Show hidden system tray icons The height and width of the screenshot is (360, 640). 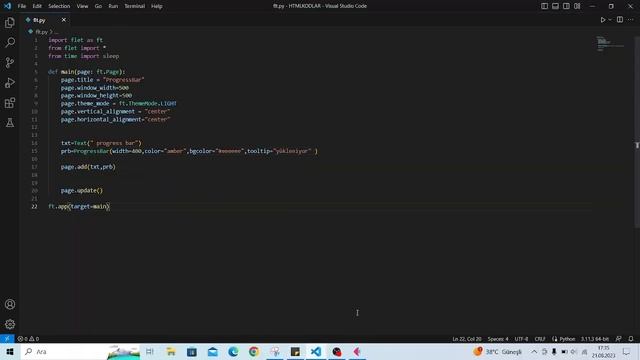click(534, 351)
